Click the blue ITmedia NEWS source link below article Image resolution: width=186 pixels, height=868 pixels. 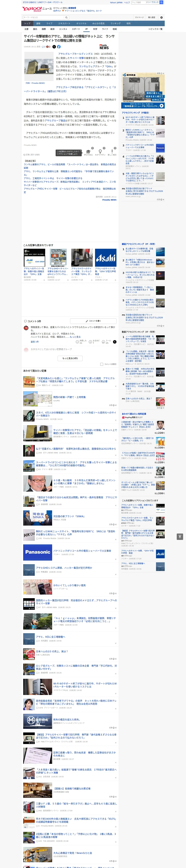109,200
